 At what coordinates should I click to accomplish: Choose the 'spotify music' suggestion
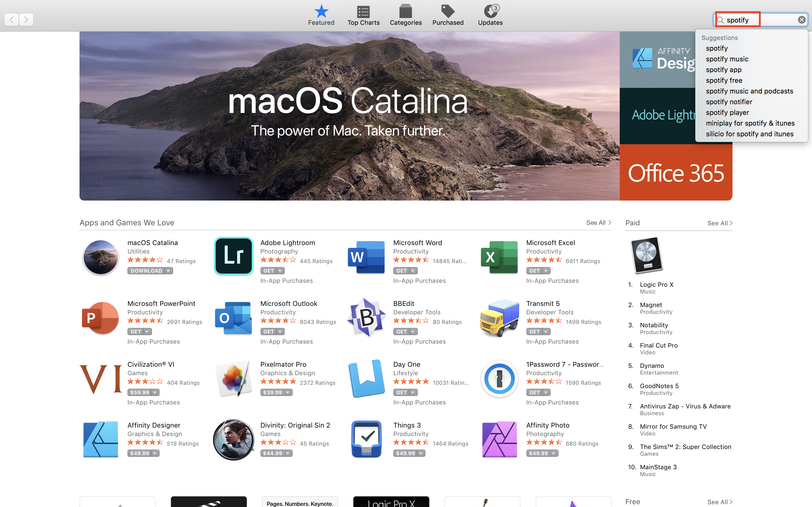[x=727, y=59]
